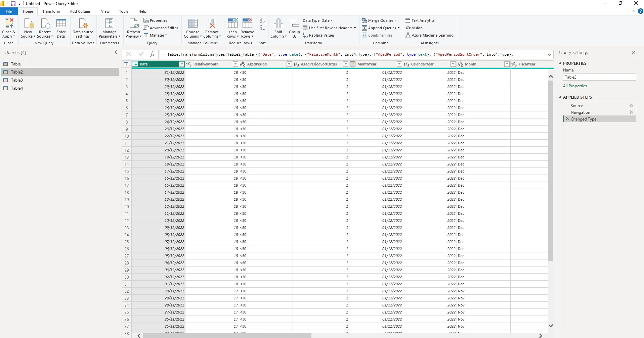
Task: Click the Enter Data icon
Action: pyautogui.click(x=61, y=24)
